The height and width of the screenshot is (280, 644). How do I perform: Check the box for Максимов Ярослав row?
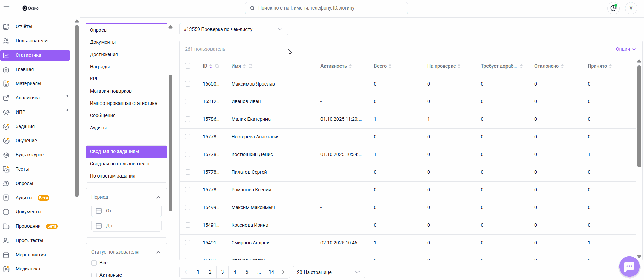click(188, 84)
